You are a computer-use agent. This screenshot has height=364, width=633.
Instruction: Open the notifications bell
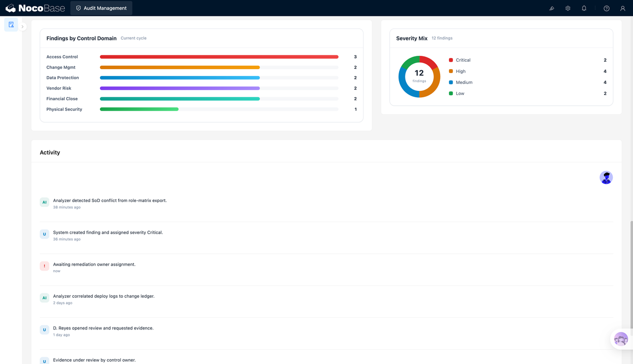[x=584, y=8]
